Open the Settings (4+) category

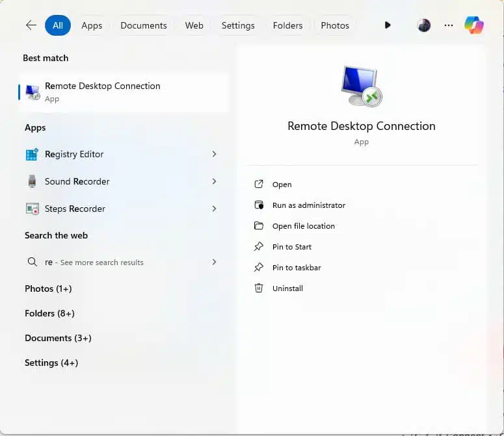(x=51, y=363)
